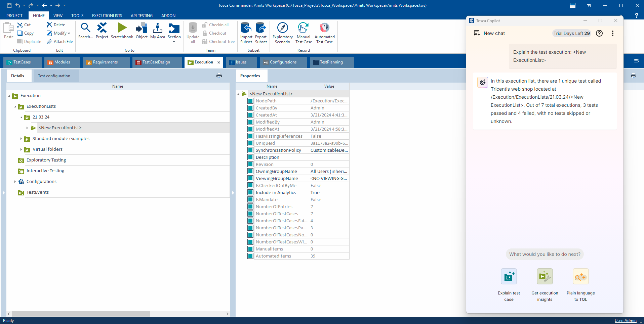The width and height of the screenshot is (644, 324).
Task: Expand the Standard module examples folder
Action: 21,139
